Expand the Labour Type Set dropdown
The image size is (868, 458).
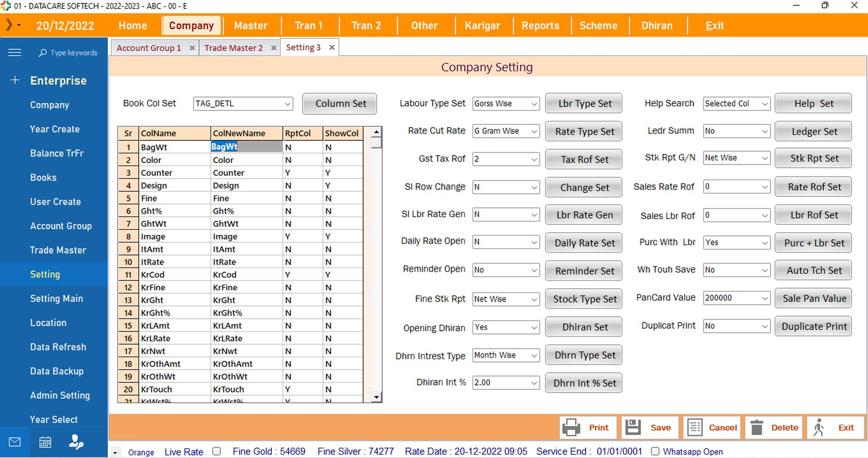point(534,104)
